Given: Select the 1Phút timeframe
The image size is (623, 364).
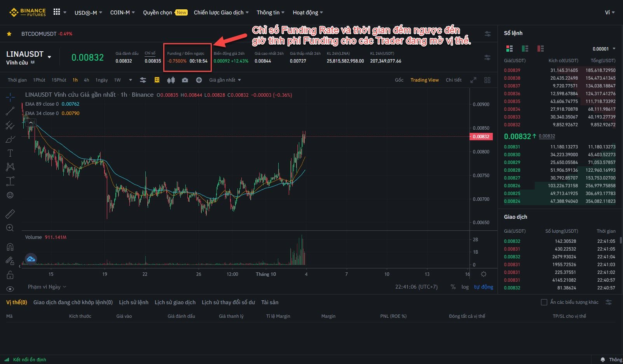Looking at the screenshot, I should (x=39, y=80).
